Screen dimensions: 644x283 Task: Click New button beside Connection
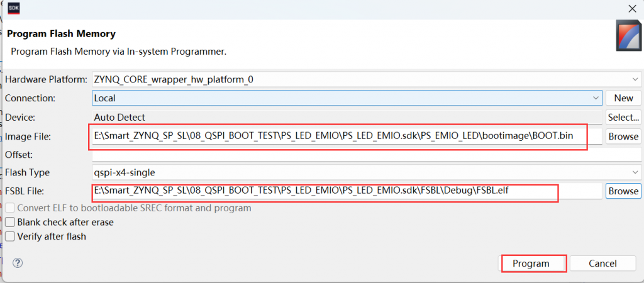[x=623, y=98]
